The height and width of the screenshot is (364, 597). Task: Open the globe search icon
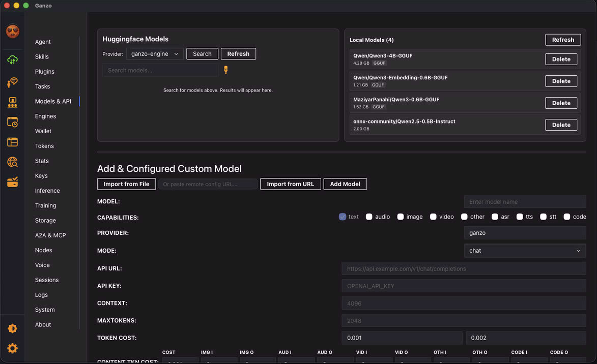[x=13, y=162]
